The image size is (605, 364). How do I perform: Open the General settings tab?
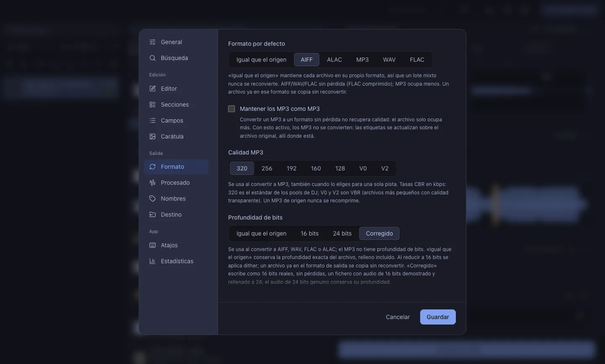(x=176, y=42)
